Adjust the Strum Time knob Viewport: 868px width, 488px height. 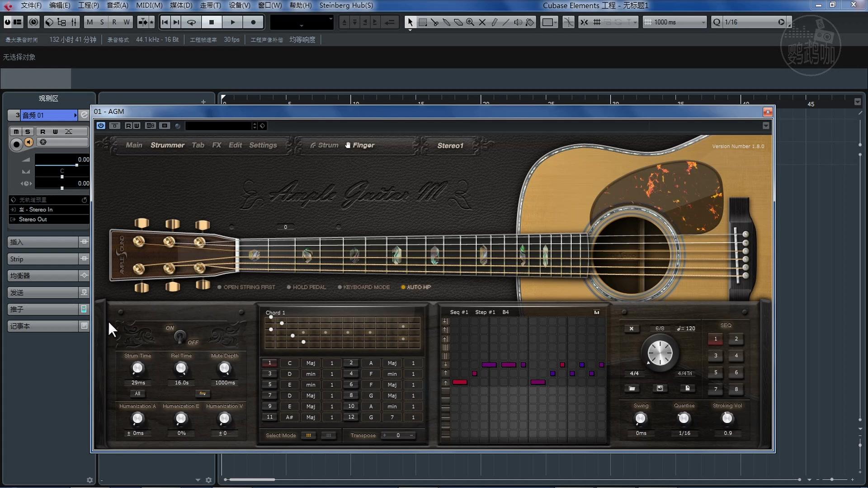(x=137, y=368)
